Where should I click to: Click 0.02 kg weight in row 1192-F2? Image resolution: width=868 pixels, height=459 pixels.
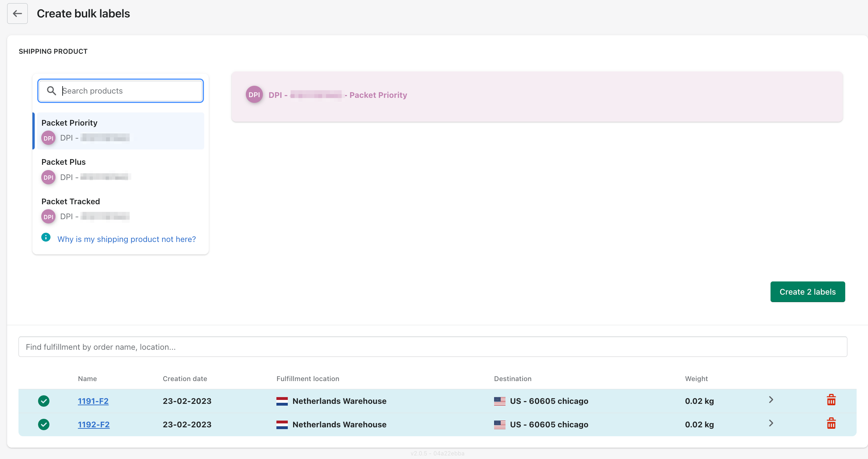(699, 424)
